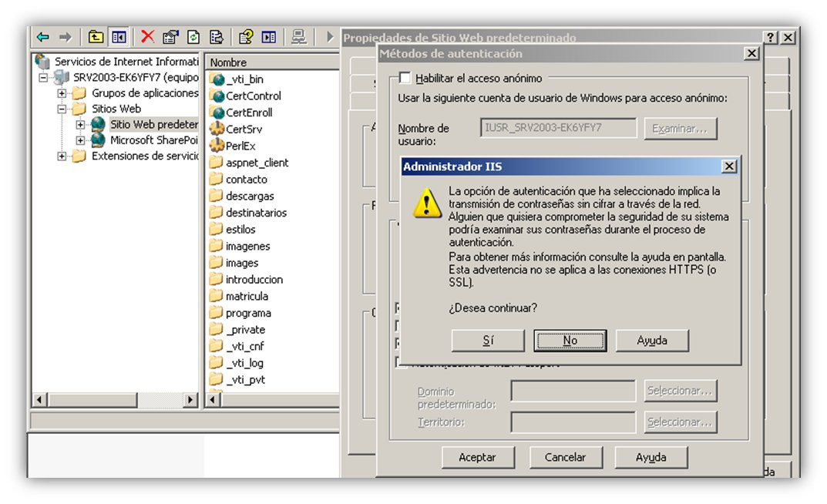The image size is (827, 504).
Task: Click the Cancelar button
Action: click(566, 457)
